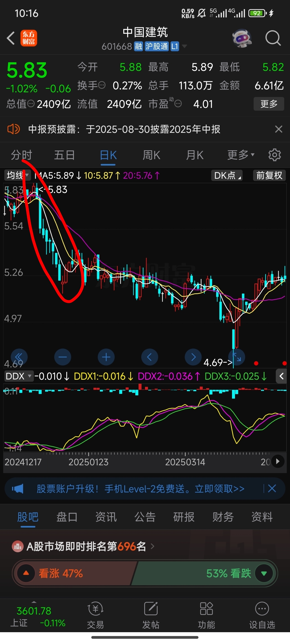Switch to the 五日 chart tab

[x=64, y=155]
